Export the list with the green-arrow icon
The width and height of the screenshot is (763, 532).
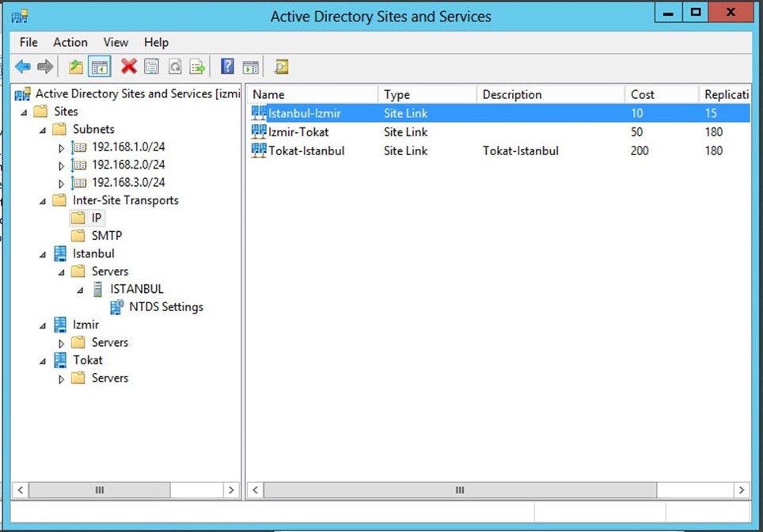[198, 66]
